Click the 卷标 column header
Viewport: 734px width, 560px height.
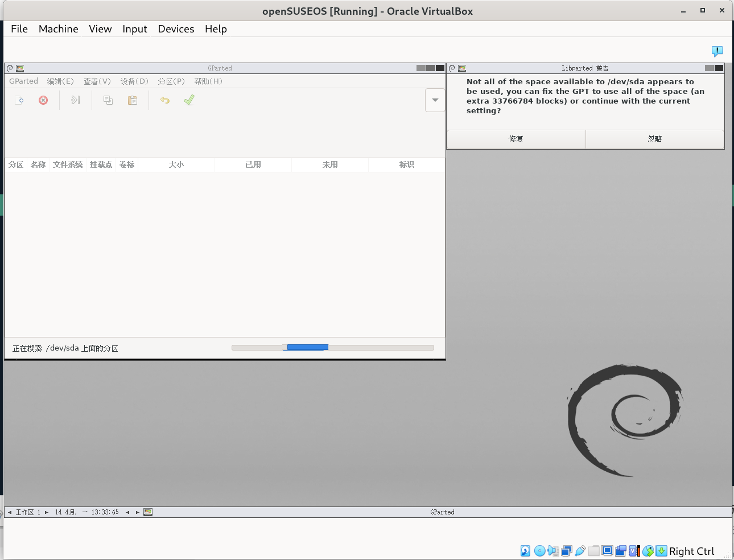(x=127, y=164)
